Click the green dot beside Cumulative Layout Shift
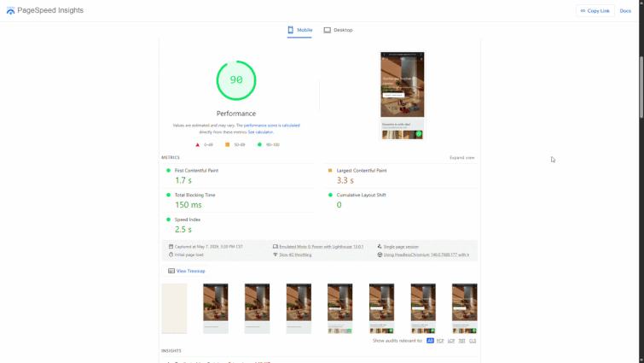This screenshot has width=644, height=363. 330,195
